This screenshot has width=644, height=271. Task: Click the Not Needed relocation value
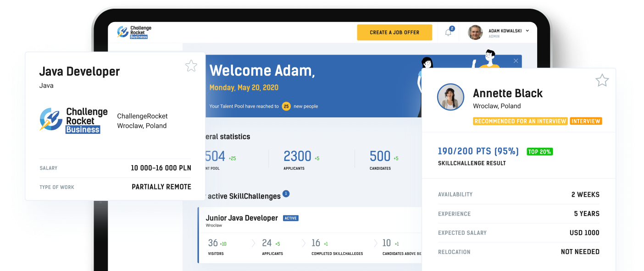(x=580, y=252)
